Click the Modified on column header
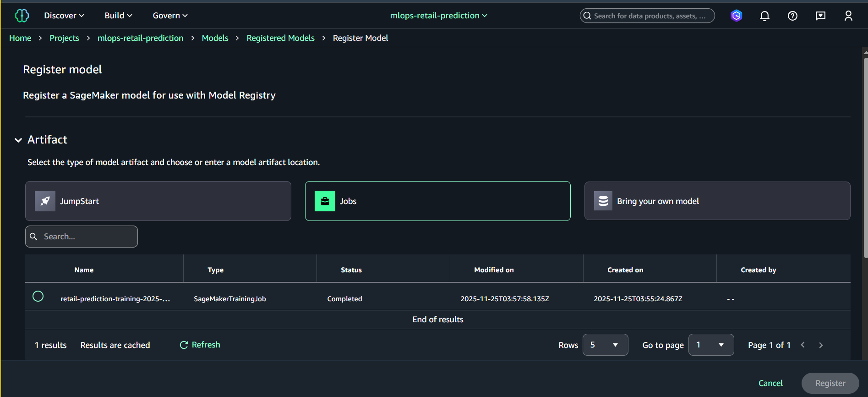 (494, 270)
